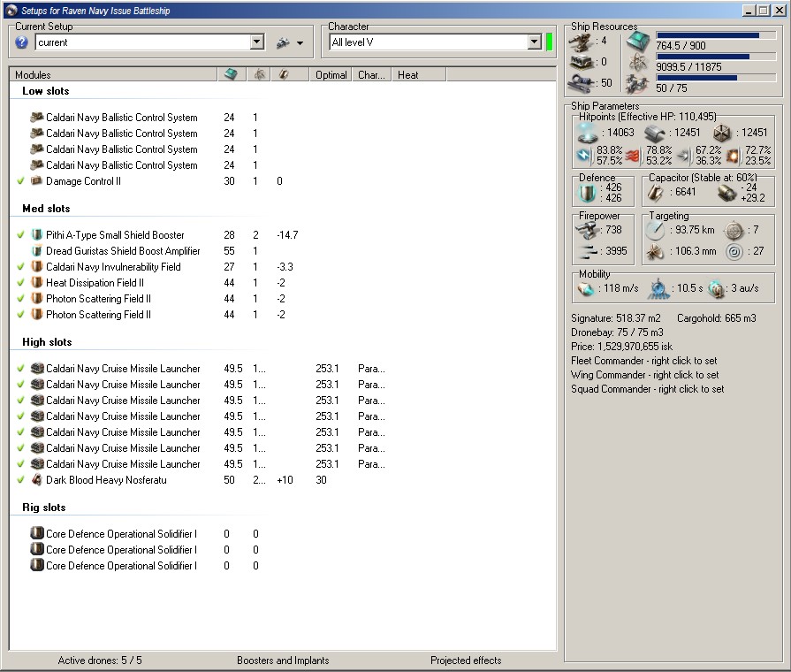Toggle last Caldari Navy Cruise Missile Launcher checkmark
The height and width of the screenshot is (672, 791).
(20, 464)
